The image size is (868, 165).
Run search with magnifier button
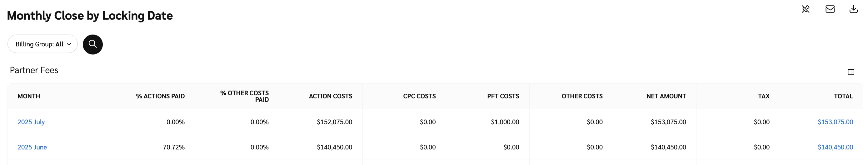click(x=93, y=44)
